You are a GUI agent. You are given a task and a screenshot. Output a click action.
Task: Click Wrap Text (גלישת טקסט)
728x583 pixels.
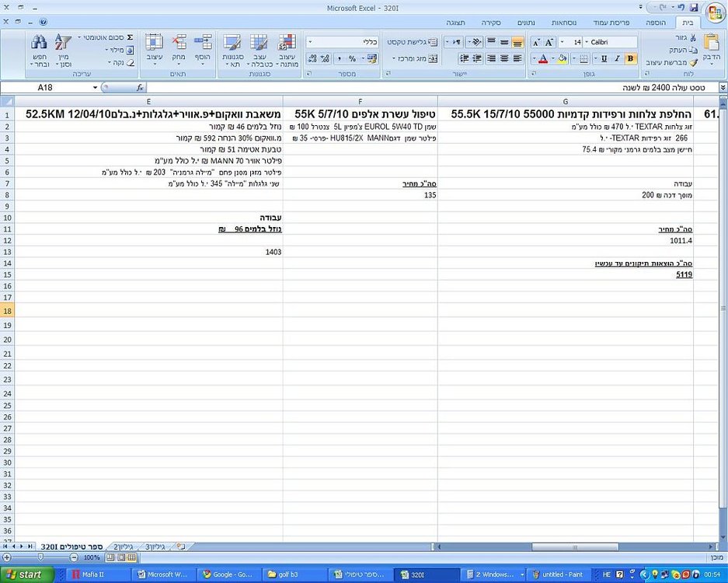(x=413, y=42)
